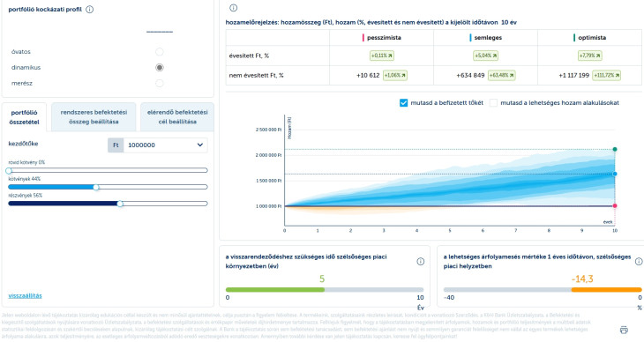Click the printer icon below the disclaimer
The image size is (644, 342).
coord(624,330)
